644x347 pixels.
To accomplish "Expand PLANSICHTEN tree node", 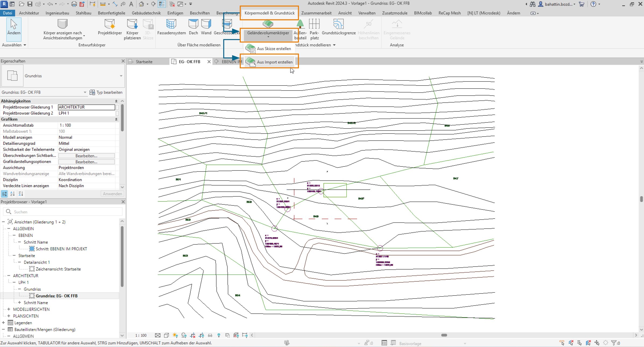I will [x=9, y=316].
